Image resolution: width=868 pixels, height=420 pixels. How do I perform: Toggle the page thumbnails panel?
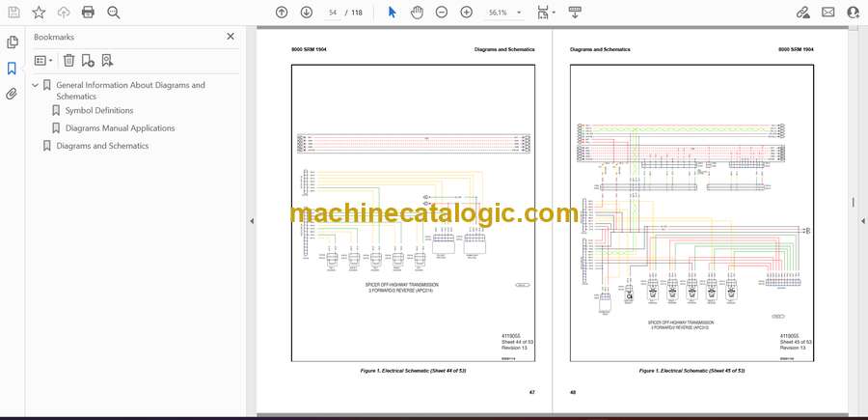tap(13, 42)
